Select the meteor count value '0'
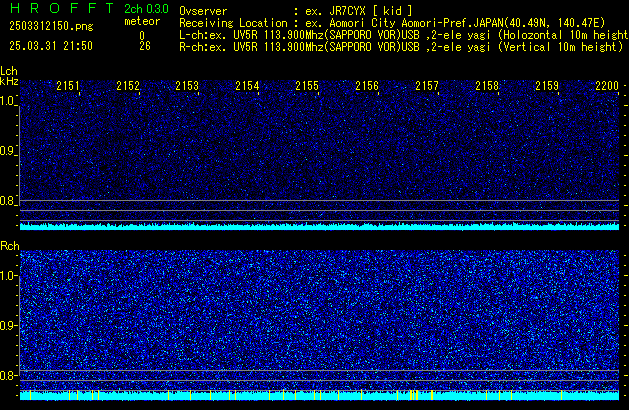Image resolution: width=629 pixels, height=410 pixels. pyautogui.click(x=142, y=35)
